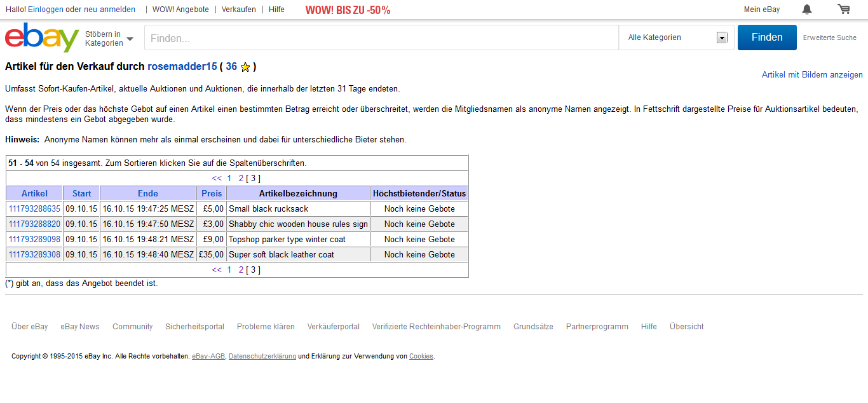Open Grundsätze footer link
868x403 pixels.
pos(533,327)
